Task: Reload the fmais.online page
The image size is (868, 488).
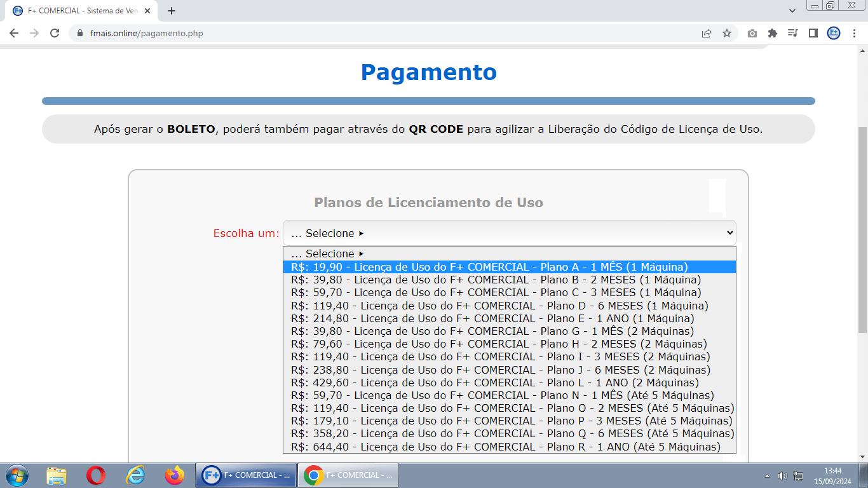Action: click(55, 33)
